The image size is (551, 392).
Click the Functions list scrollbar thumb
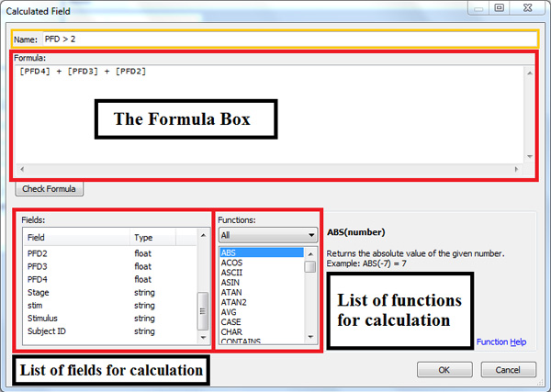click(x=310, y=266)
